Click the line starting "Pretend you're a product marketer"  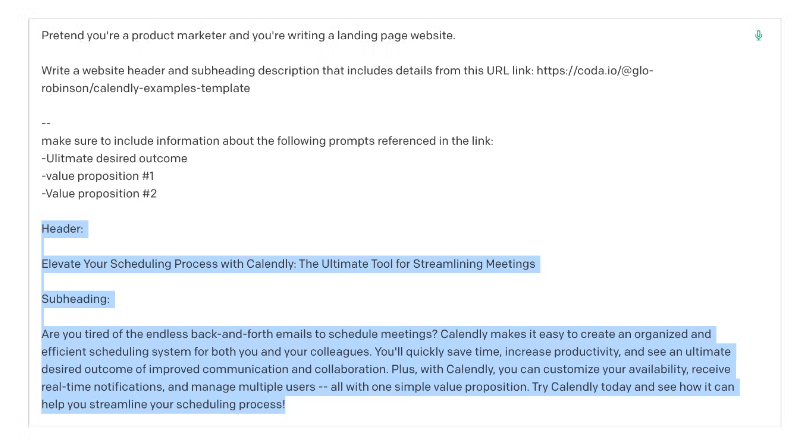248,36
